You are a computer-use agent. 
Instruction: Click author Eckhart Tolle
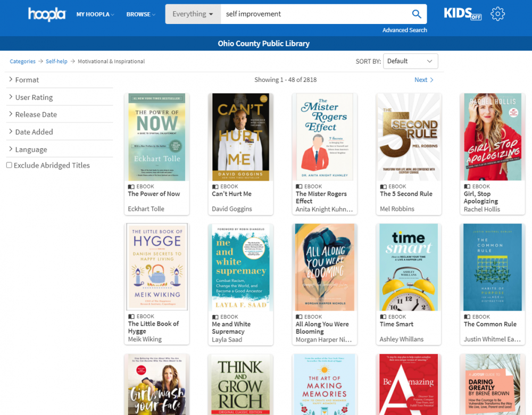(146, 209)
